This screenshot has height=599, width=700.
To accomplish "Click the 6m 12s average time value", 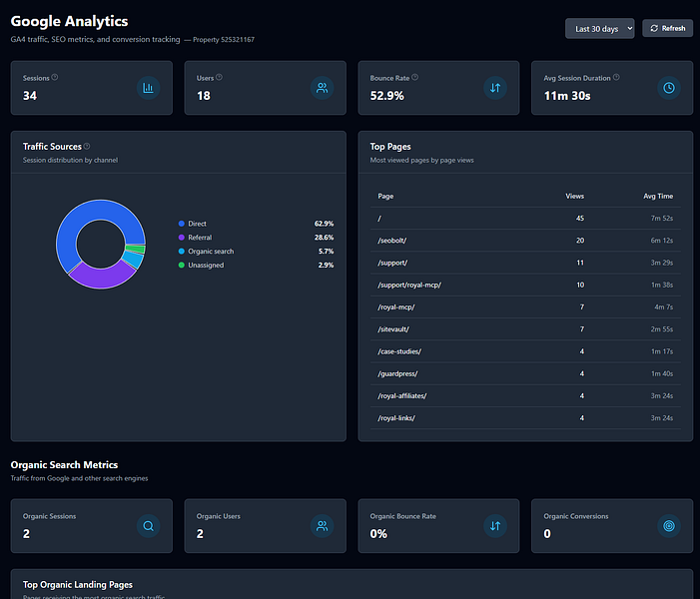I will coord(662,241).
